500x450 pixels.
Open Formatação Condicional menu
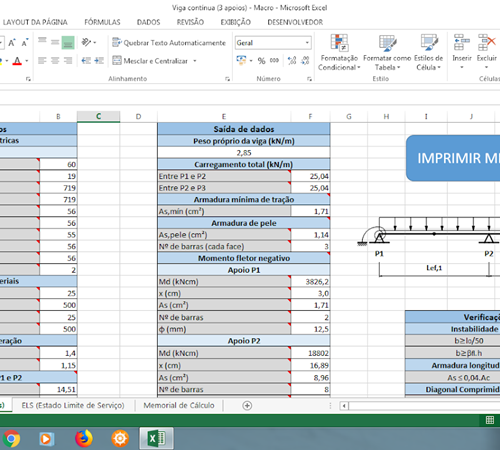pyautogui.click(x=339, y=52)
